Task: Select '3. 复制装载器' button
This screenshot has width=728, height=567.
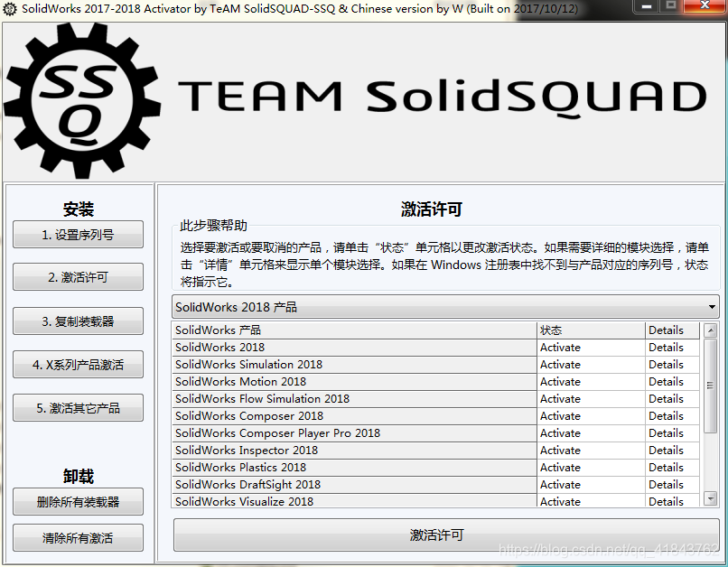Action: pyautogui.click(x=78, y=321)
